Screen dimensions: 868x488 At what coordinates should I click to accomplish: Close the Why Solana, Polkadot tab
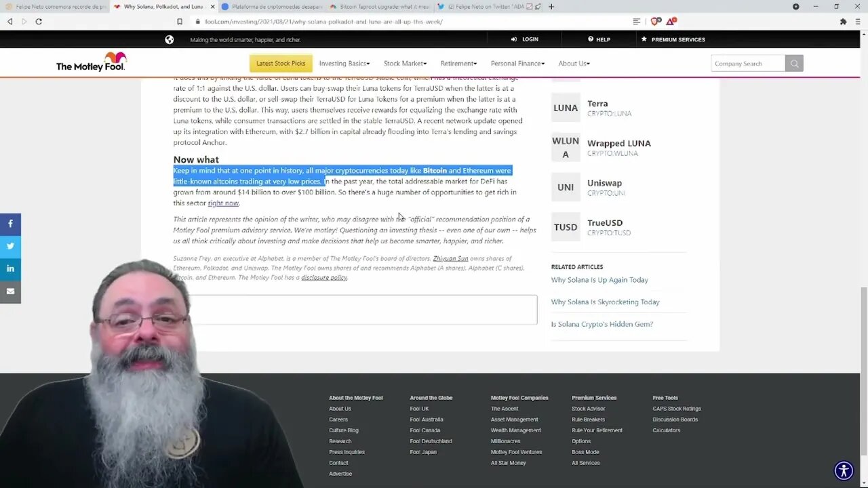[x=212, y=7]
